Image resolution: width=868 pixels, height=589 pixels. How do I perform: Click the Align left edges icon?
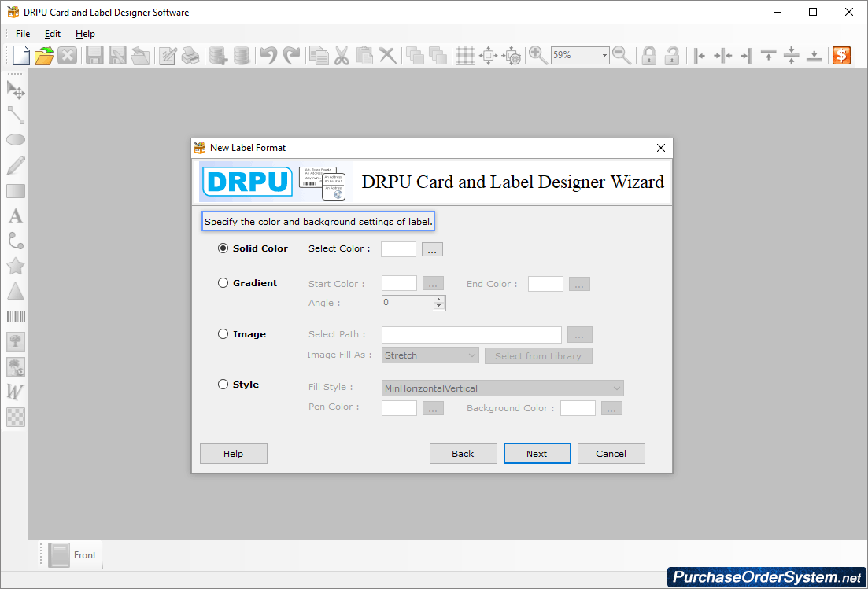coord(699,55)
